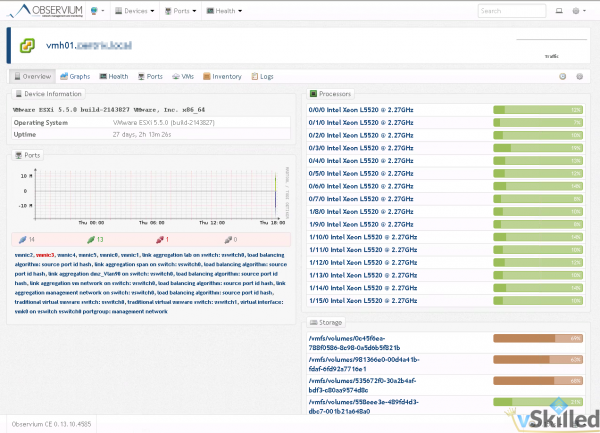The width and height of the screenshot is (600, 433).
Task: Open the device traffic mini graph
Action: point(551,48)
